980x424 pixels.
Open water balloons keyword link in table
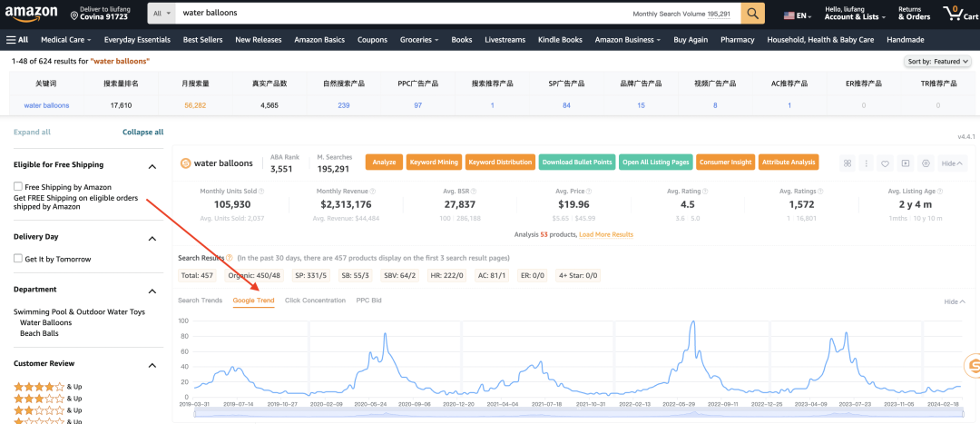pyautogui.click(x=47, y=105)
